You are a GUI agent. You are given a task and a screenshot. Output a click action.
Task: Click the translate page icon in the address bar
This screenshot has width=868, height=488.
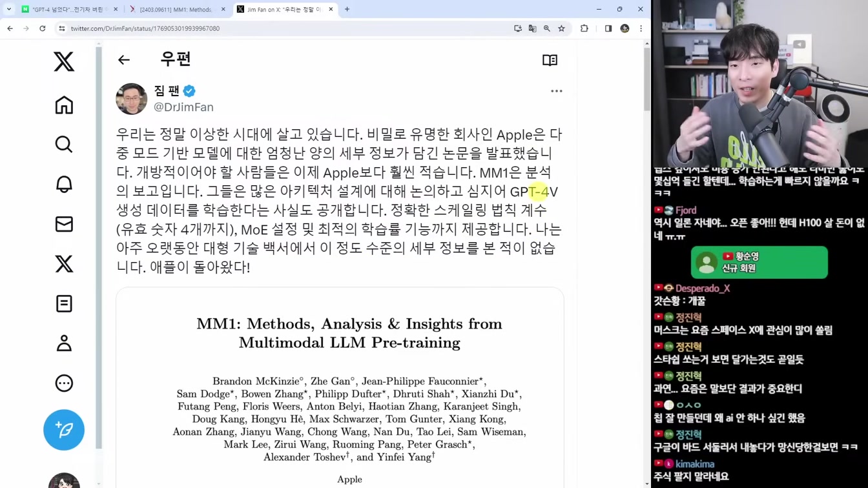point(532,28)
